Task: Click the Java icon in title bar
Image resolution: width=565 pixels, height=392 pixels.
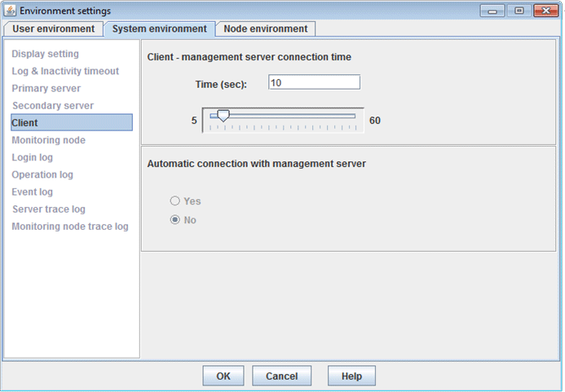Action: click(x=9, y=11)
